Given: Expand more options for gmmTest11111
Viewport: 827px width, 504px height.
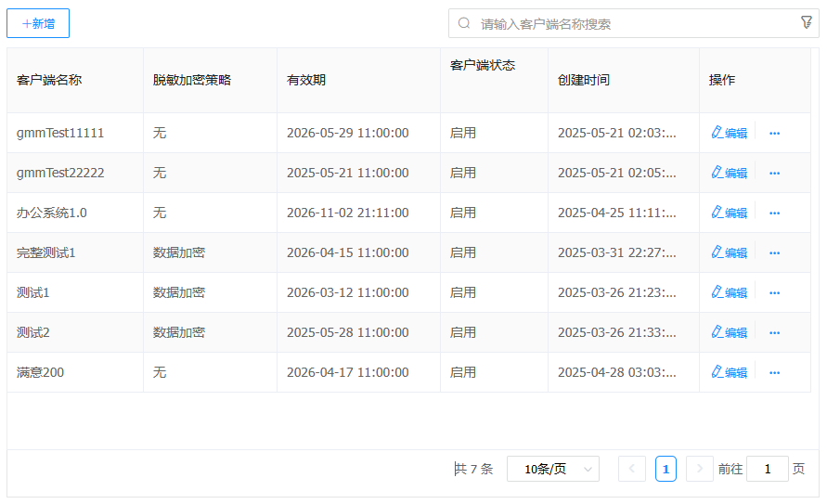Looking at the screenshot, I should point(774,134).
